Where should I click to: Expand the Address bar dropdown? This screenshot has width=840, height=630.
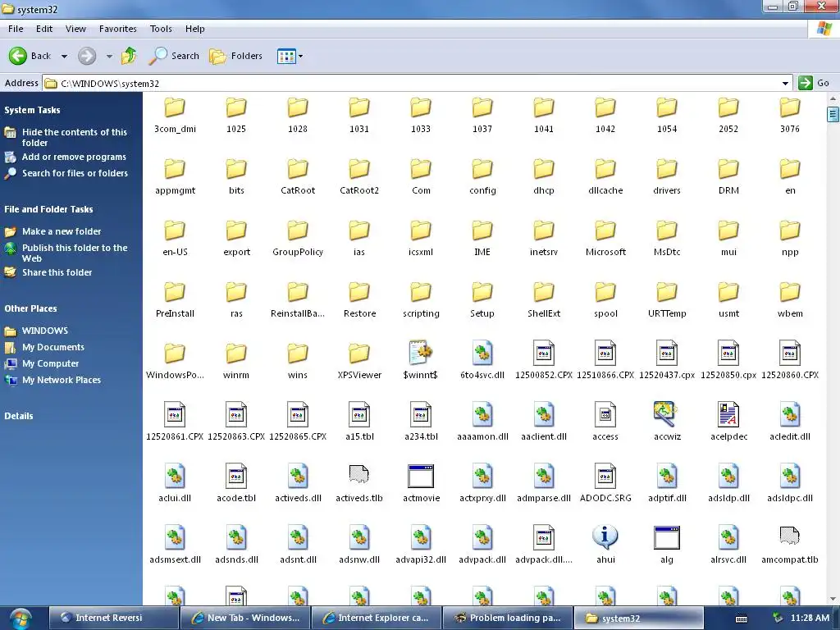[785, 83]
